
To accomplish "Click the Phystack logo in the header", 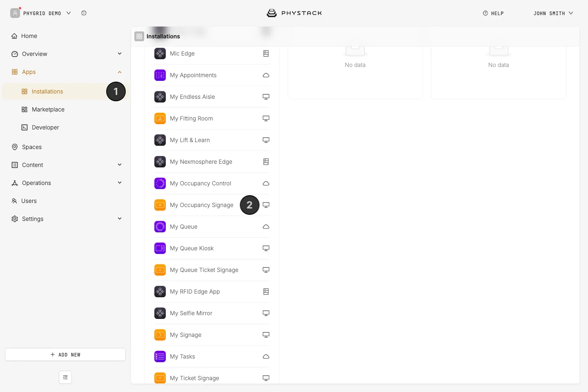I will coord(294,13).
